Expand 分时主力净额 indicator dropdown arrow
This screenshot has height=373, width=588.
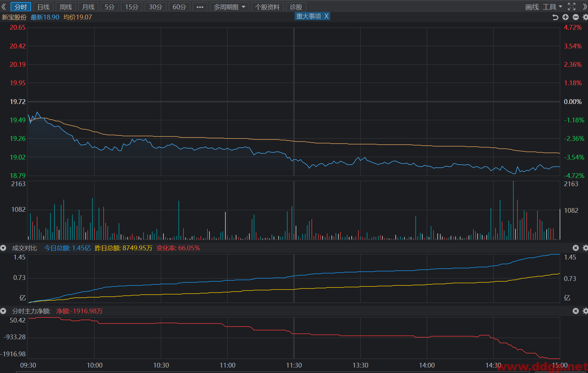3,311
